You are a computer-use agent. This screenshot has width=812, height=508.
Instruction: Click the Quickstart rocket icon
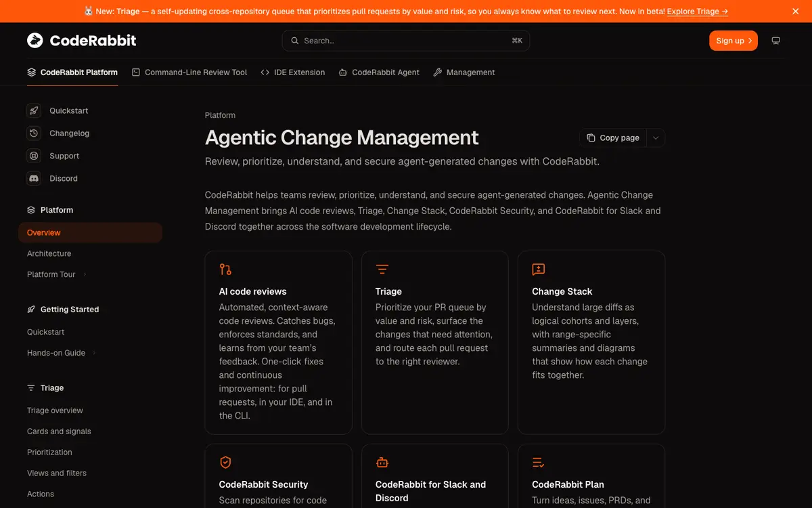click(x=34, y=110)
